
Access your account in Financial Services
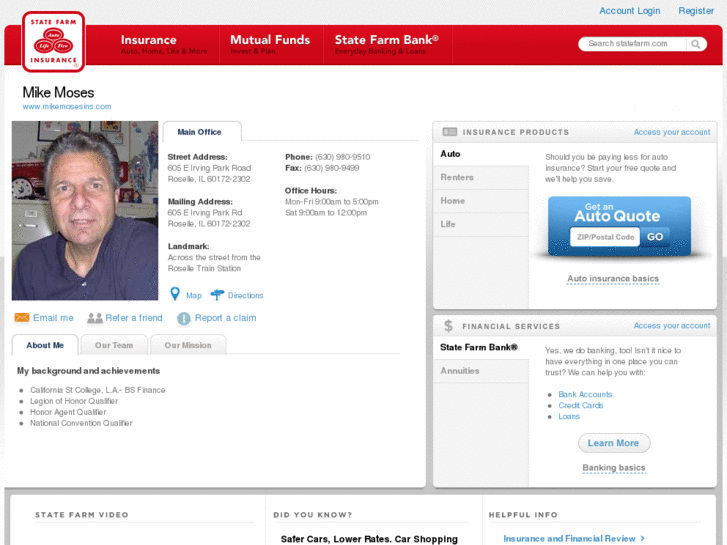[x=672, y=326]
